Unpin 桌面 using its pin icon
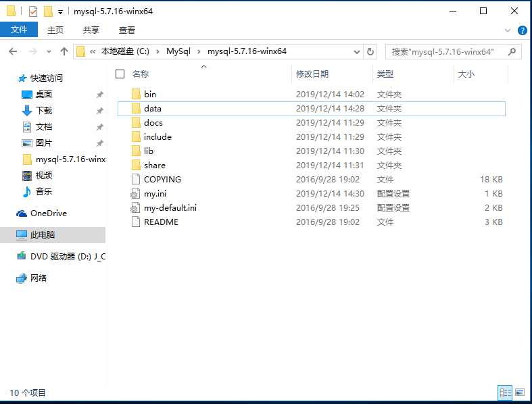This screenshot has height=404, width=532. [100, 95]
